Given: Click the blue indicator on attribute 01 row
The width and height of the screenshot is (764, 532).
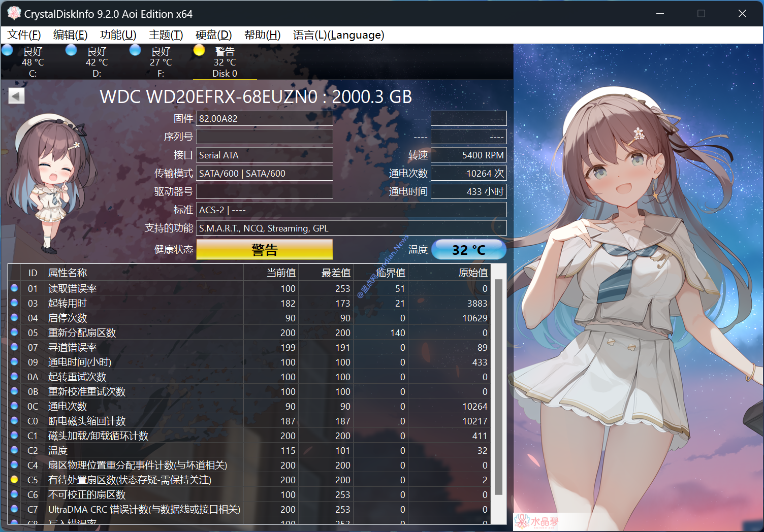Looking at the screenshot, I should click(x=14, y=288).
